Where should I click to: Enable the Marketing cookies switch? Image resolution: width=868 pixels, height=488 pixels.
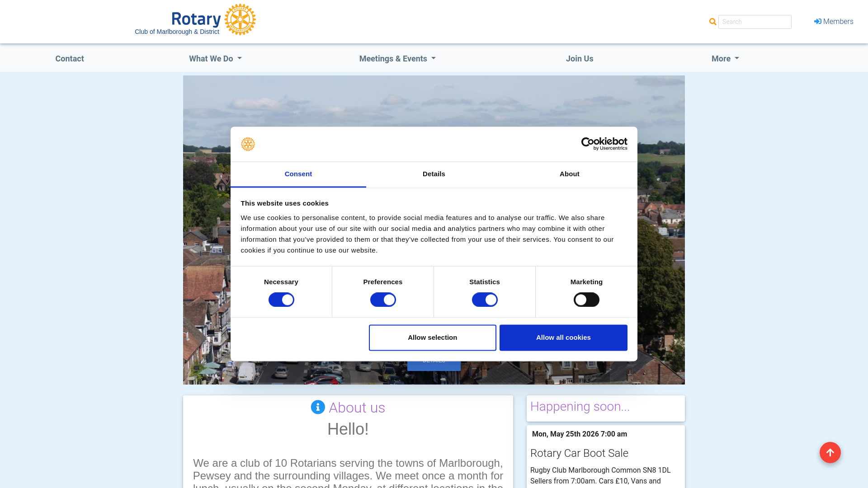586,300
